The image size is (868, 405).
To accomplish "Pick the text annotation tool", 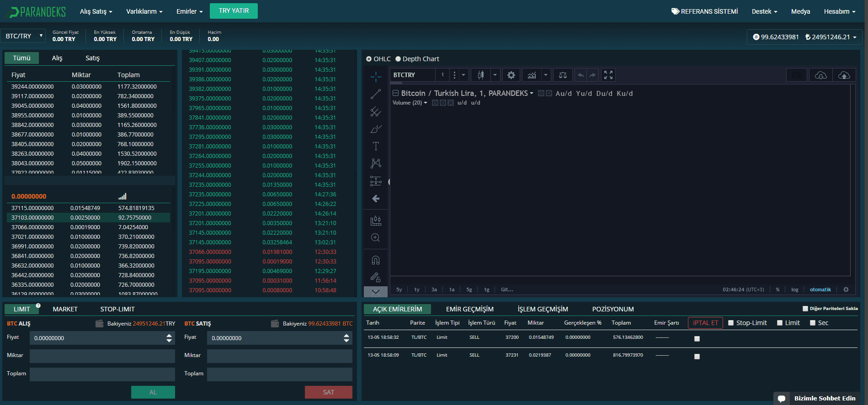I will coord(376,146).
